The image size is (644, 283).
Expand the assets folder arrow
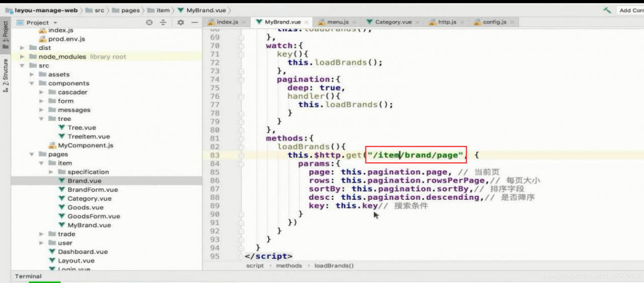point(32,75)
